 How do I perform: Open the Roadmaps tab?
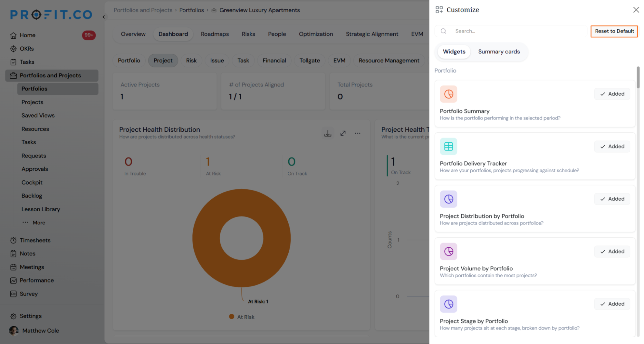coord(215,34)
